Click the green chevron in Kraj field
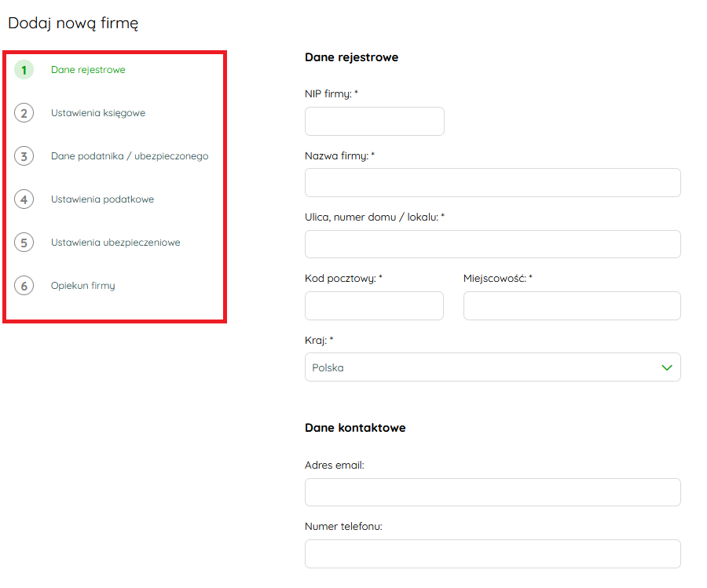This screenshot has width=707, height=588. tap(666, 367)
